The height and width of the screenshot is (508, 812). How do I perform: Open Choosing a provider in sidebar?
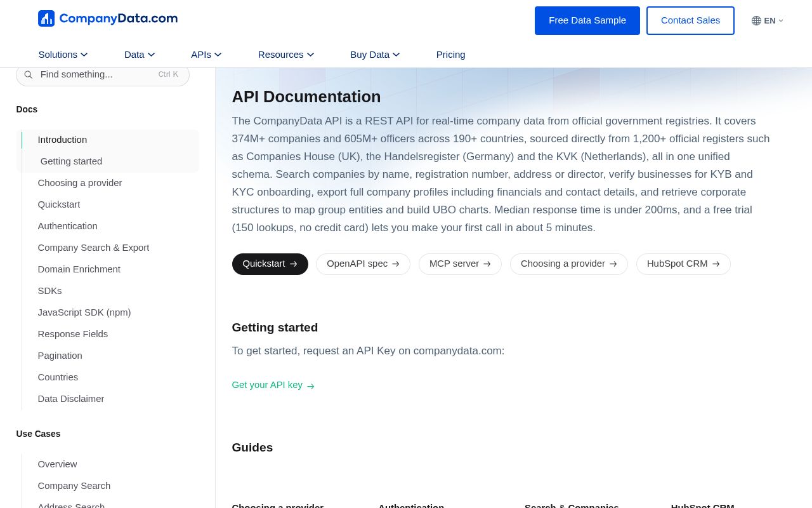[x=80, y=183]
